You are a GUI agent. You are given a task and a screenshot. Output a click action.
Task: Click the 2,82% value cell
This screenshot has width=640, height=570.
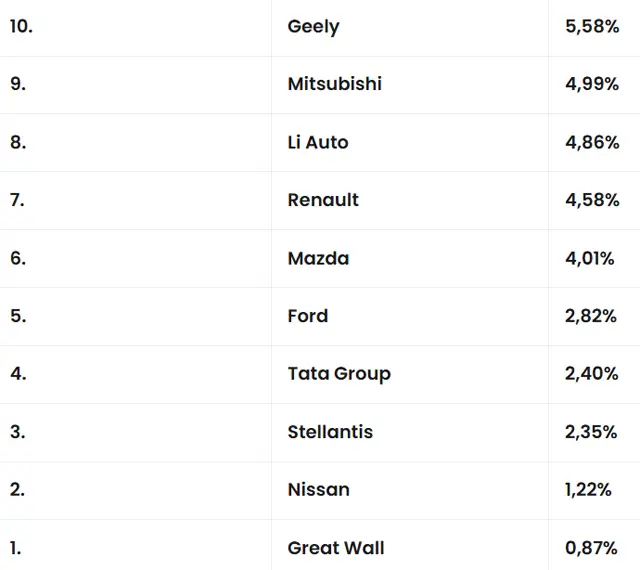point(590,316)
